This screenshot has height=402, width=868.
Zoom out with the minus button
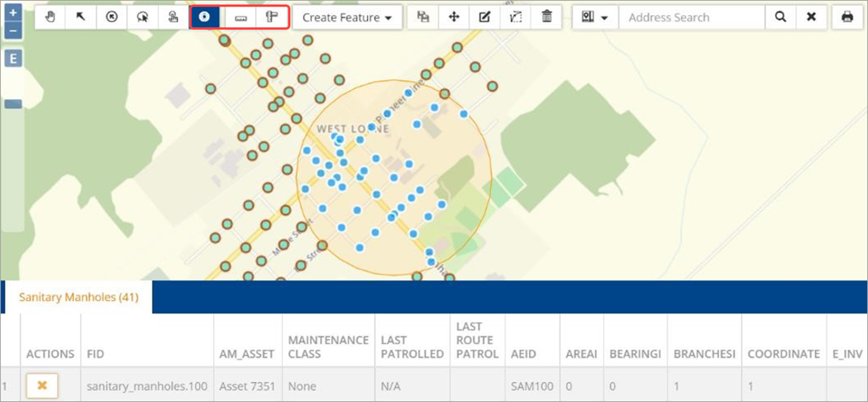click(12, 31)
